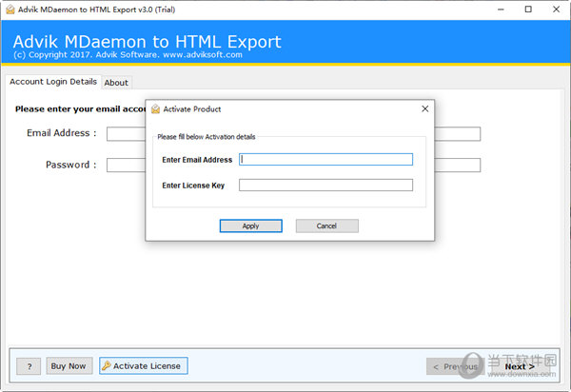This screenshot has width=571, height=392.
Task: Click the main window Password field
Action: [293, 165]
